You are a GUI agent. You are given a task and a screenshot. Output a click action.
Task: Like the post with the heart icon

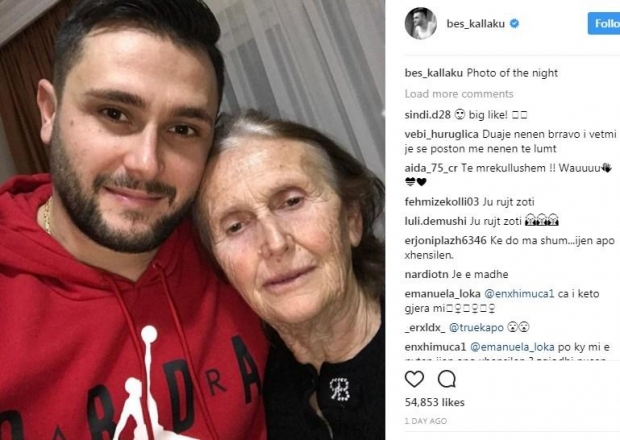(x=414, y=379)
